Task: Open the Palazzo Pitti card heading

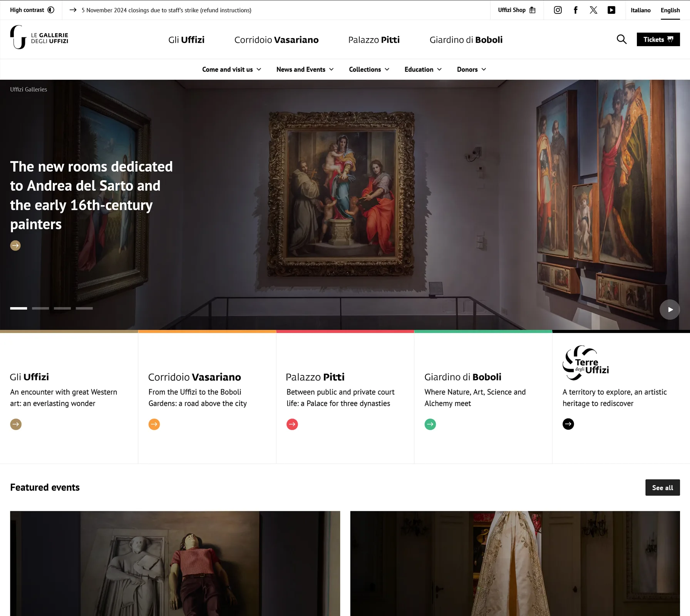Action: click(315, 377)
